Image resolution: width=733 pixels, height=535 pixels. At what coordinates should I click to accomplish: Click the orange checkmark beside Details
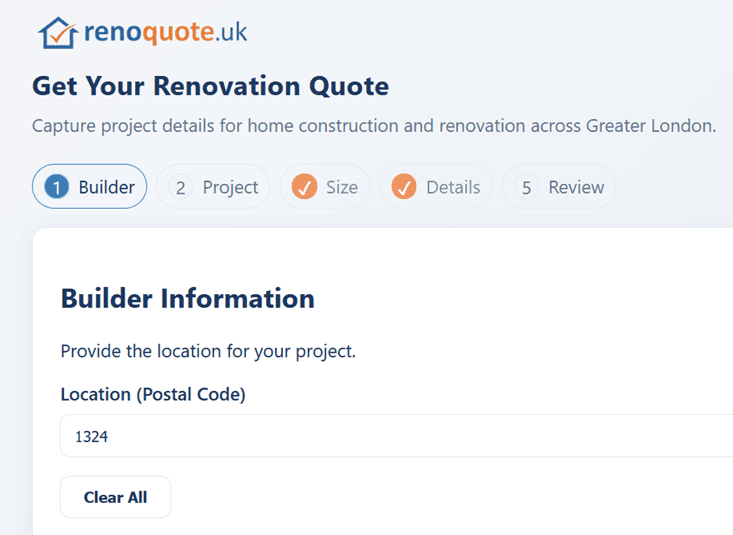coord(404,187)
